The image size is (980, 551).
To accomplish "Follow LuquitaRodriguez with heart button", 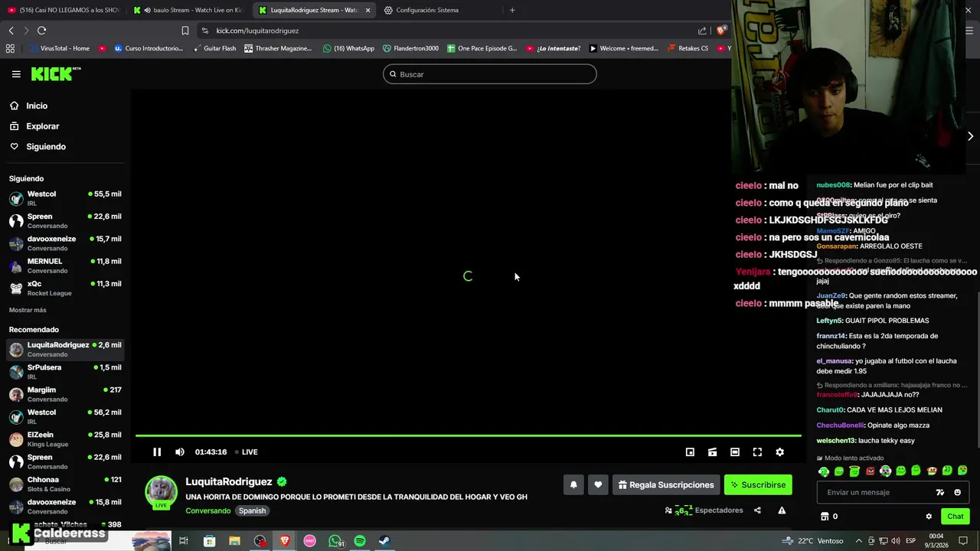I will click(598, 484).
